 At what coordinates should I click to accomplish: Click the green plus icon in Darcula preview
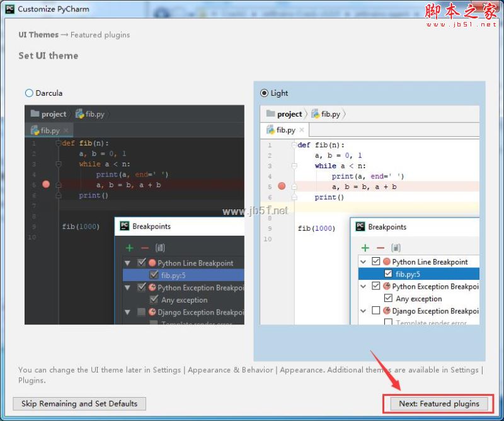pyautogui.click(x=129, y=248)
